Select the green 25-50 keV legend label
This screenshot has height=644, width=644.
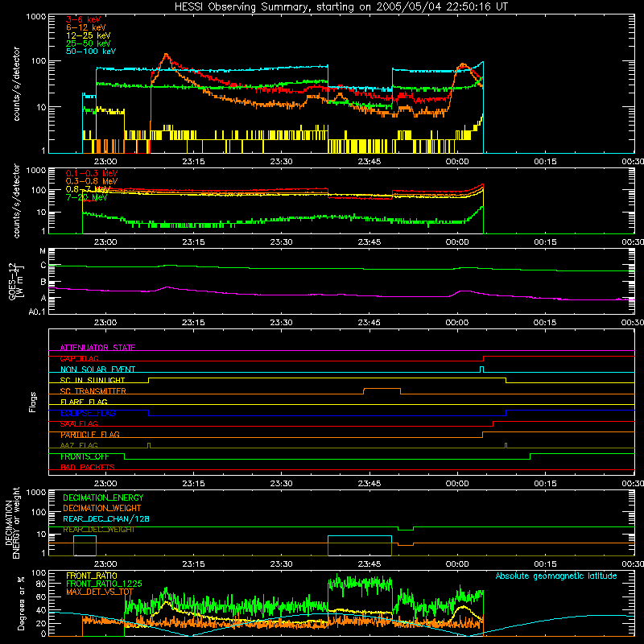point(88,43)
